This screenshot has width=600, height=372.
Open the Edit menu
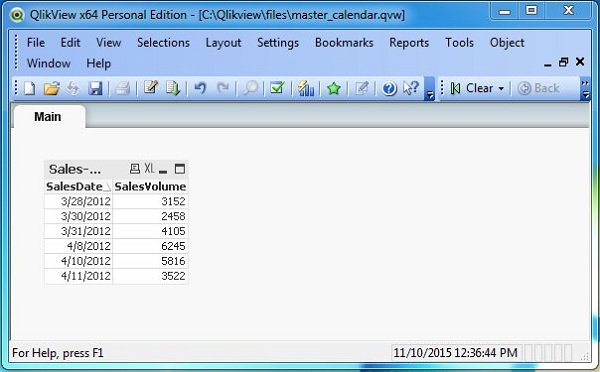[70, 42]
